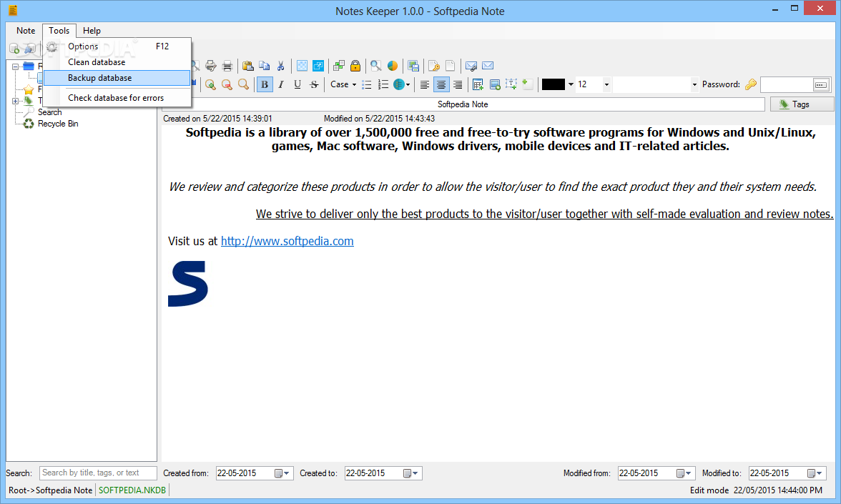Toggle Italic formatting
Screen dimensions: 841x504
pos(281,84)
